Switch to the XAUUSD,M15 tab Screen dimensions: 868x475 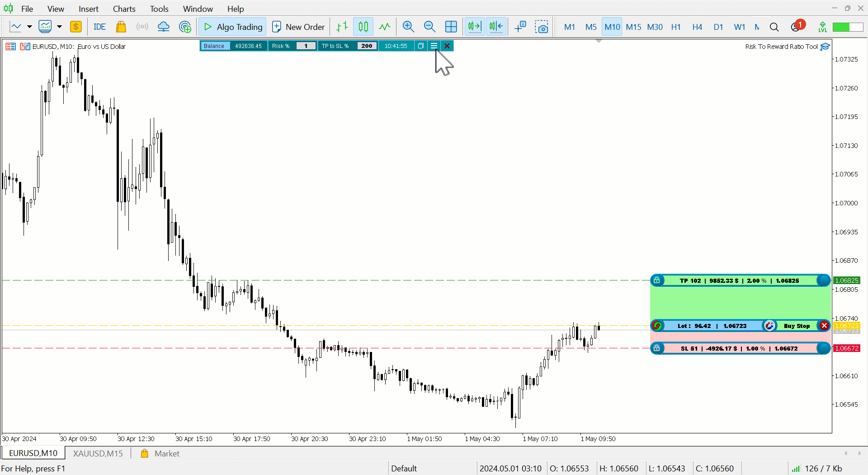pos(98,453)
